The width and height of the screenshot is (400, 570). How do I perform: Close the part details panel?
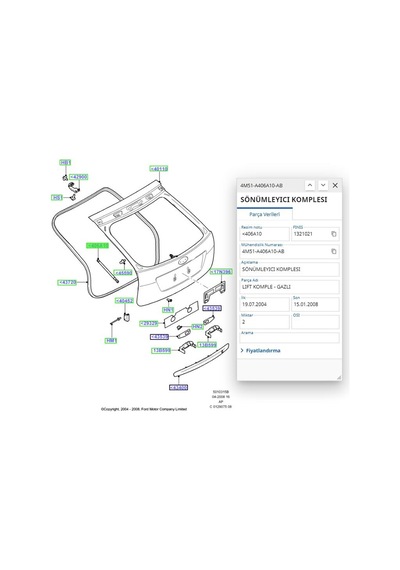point(335,185)
